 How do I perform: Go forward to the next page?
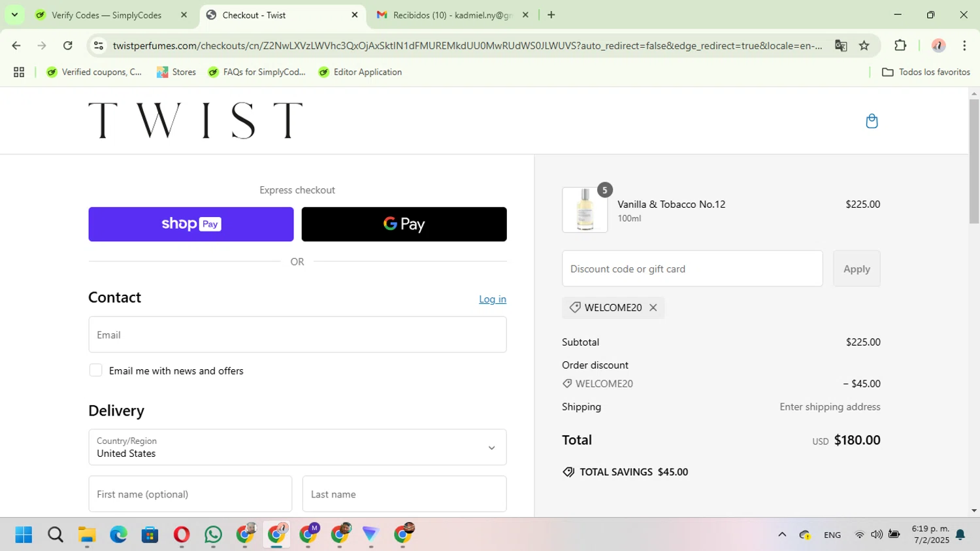(42, 46)
